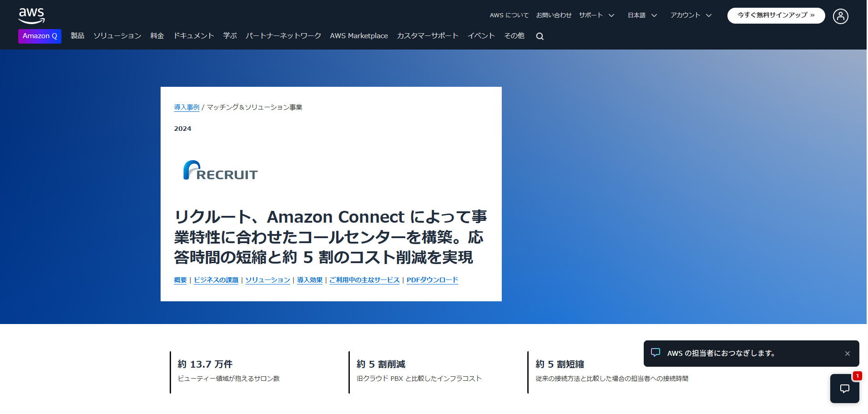Click the マッチング＆ソリューション事業 breadcrumb text
The width and height of the screenshot is (868, 414).
[254, 107]
